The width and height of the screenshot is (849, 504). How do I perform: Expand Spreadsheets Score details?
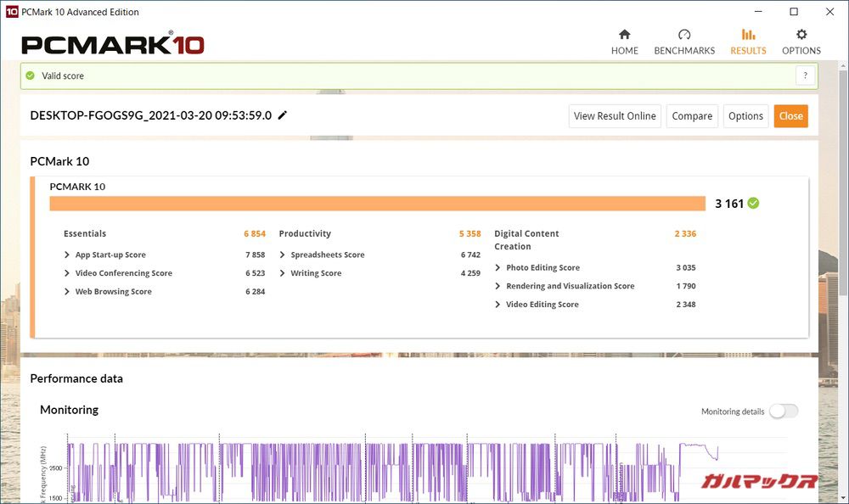pos(283,255)
